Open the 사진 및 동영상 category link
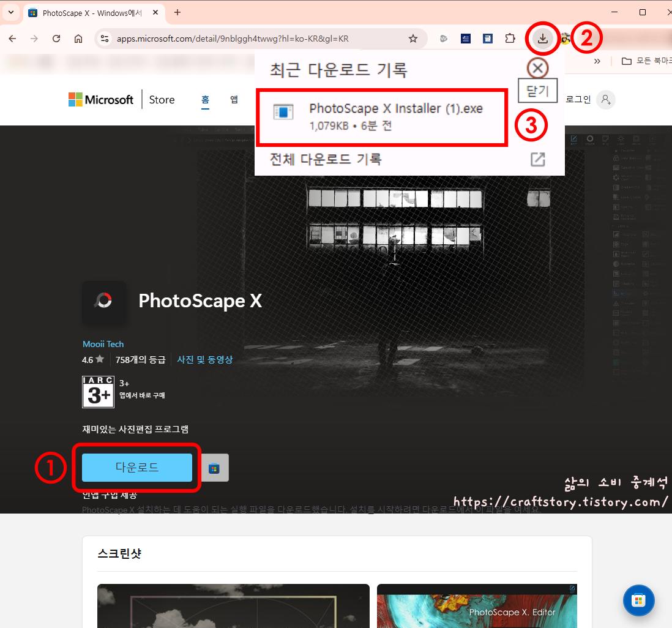Viewport: 672px width, 628px height. click(x=205, y=359)
